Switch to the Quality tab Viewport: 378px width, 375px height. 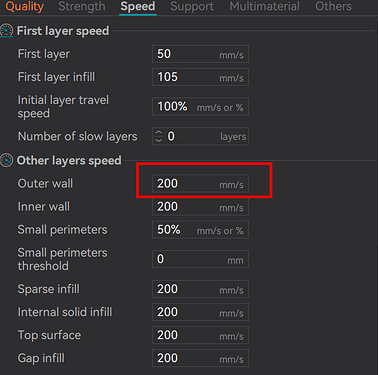25,6
